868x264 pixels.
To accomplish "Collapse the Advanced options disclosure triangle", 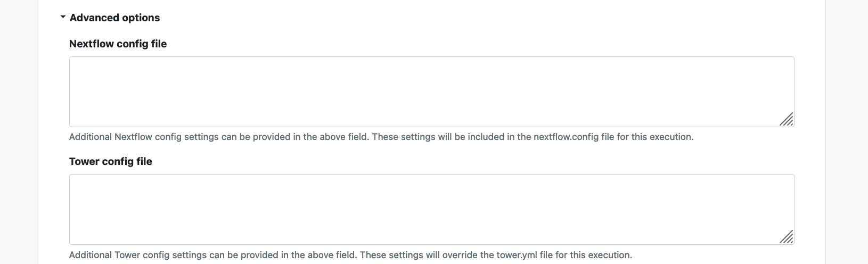I will [63, 17].
